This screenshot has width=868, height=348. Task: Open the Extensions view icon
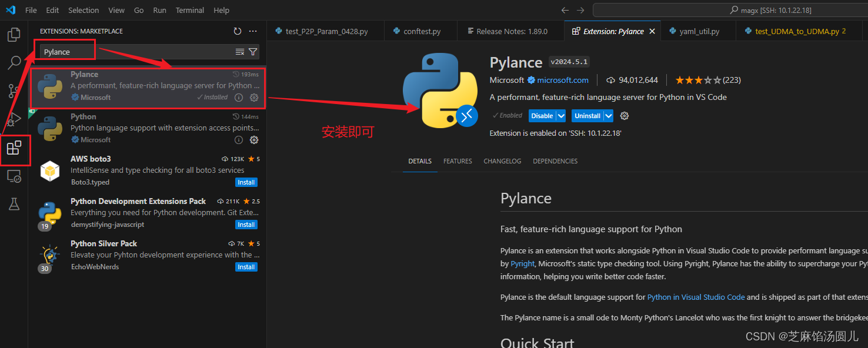(14, 148)
